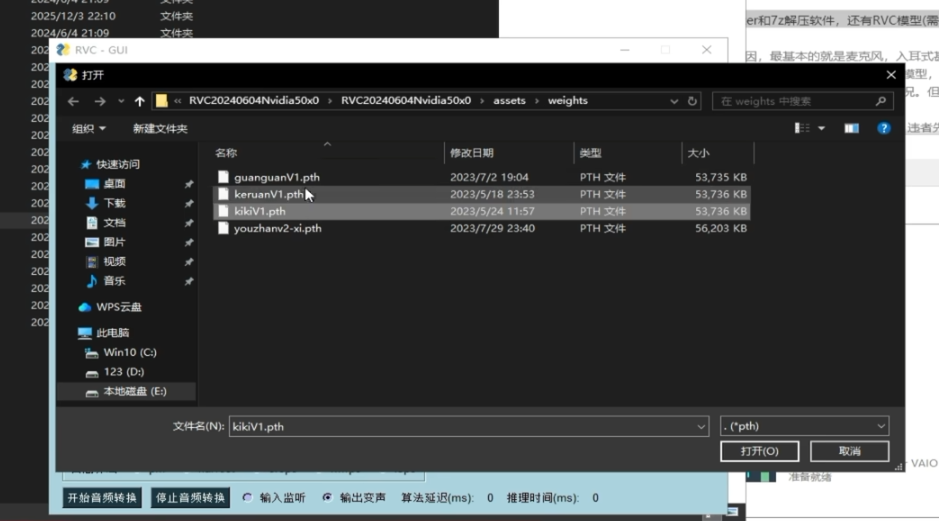
Task: Click 开始音频转换 in RVC GUI
Action: tap(102, 498)
